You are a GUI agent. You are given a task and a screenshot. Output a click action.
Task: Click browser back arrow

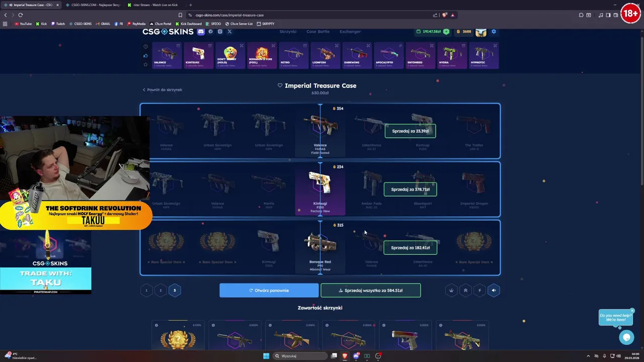pyautogui.click(x=6, y=15)
